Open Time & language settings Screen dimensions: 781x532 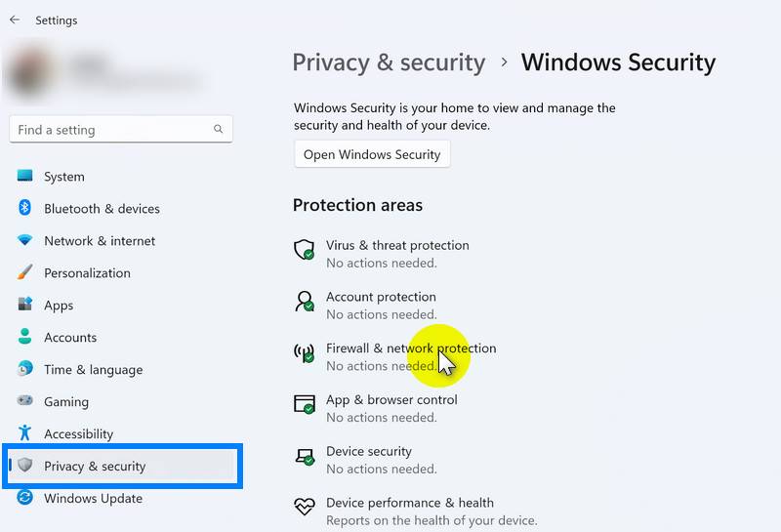click(93, 370)
